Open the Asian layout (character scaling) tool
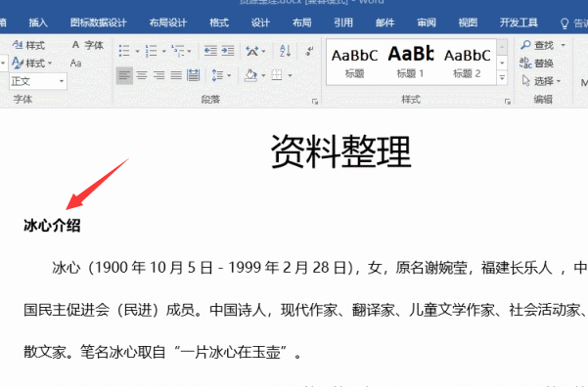Screen dimensions: 588x387 click(x=251, y=51)
